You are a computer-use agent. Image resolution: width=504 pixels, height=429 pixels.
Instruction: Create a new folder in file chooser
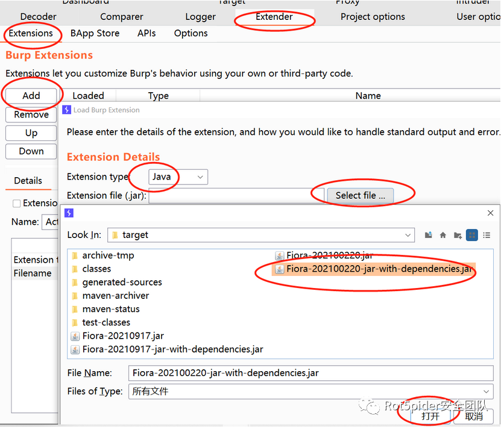pyautogui.click(x=458, y=236)
